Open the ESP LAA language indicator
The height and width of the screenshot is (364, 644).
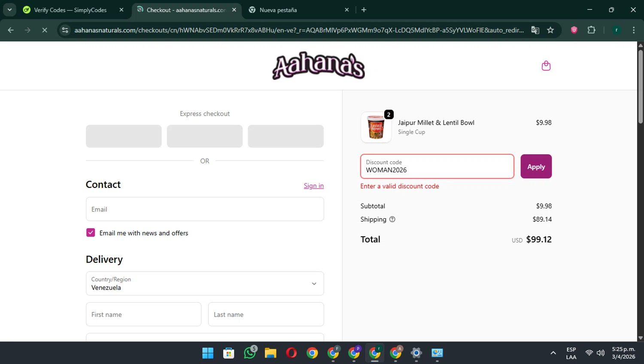coord(571,353)
